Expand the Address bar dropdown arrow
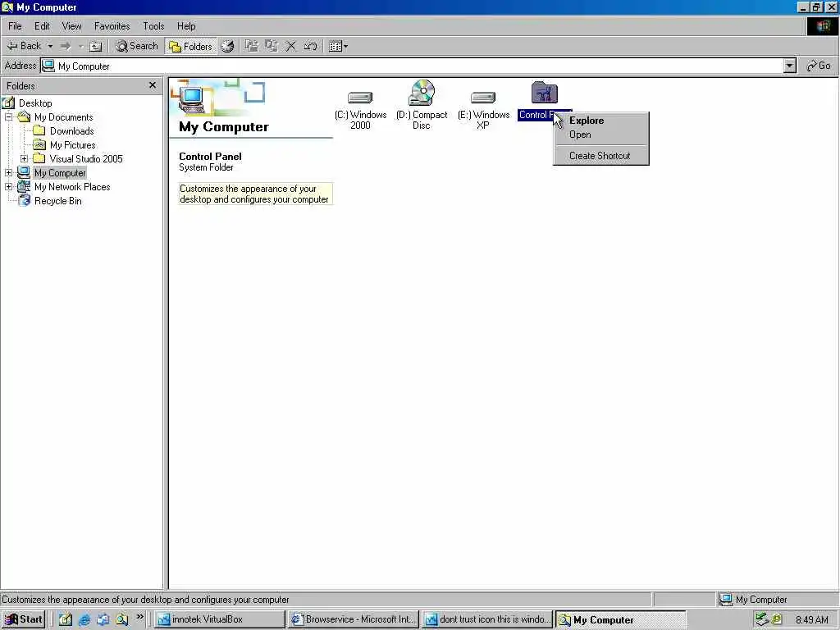The width and height of the screenshot is (840, 630). click(x=790, y=66)
